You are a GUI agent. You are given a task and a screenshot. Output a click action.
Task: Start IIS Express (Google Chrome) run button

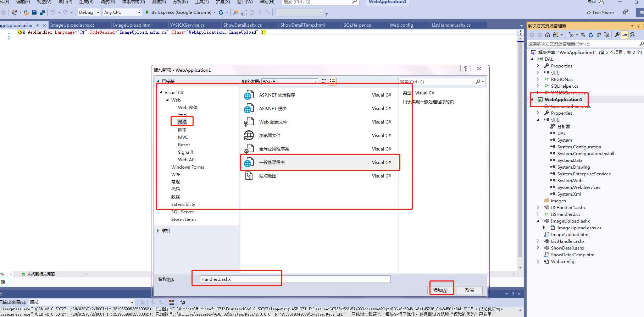179,12
